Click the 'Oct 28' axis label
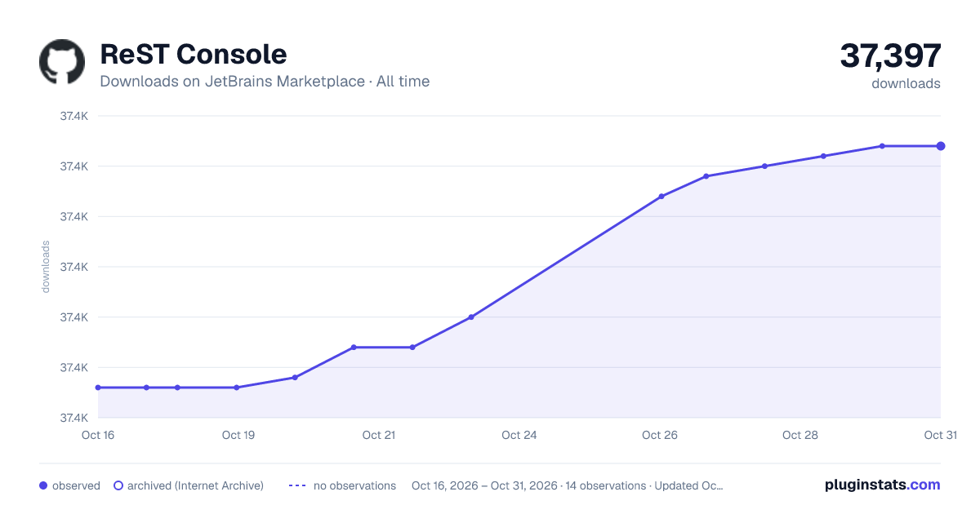This screenshot has height=514, width=980. point(800,435)
